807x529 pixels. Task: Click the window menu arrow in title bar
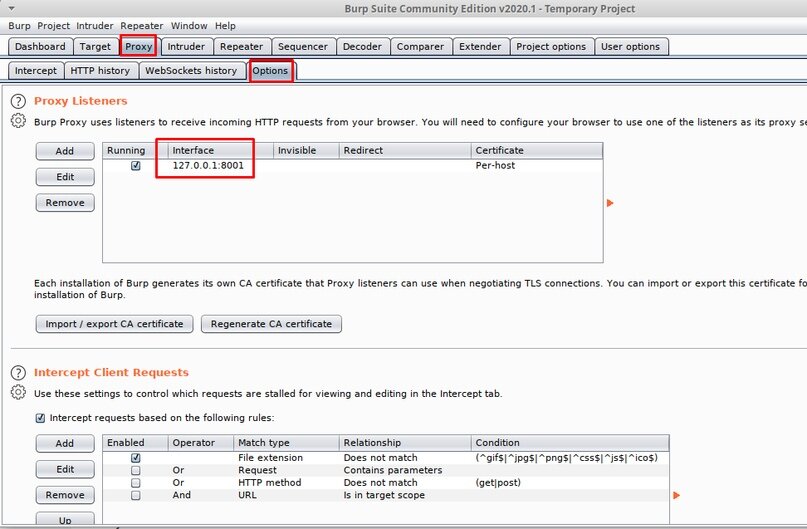(x=11, y=9)
